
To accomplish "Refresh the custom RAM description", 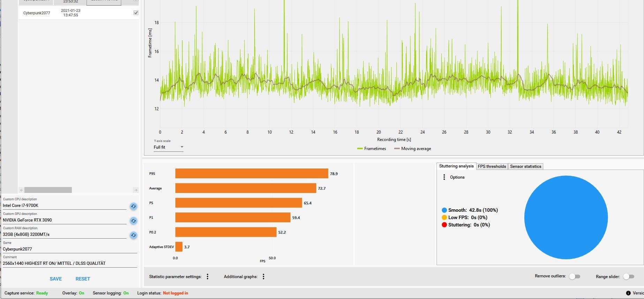I will [134, 235].
